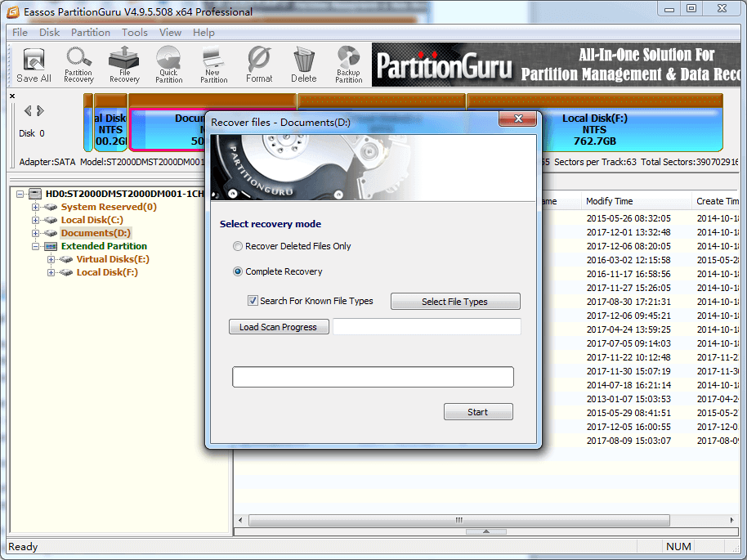This screenshot has width=747, height=560.
Task: Create a New Partition from the toolbar
Action: click(213, 65)
